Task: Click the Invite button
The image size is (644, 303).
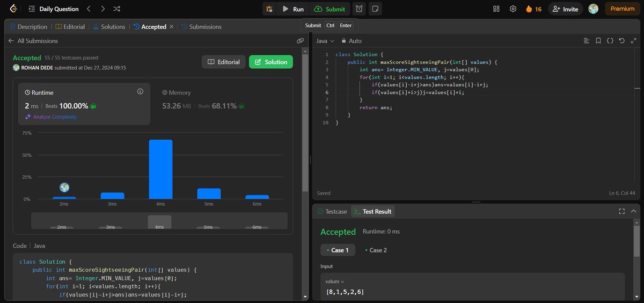Action: point(565,9)
